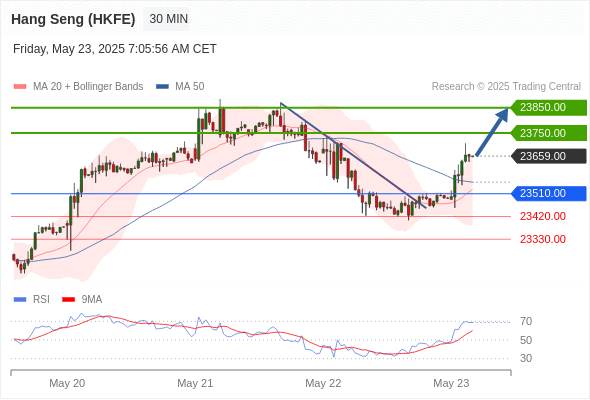Click the MA 50 blue legend swatch
This screenshot has width=590, height=400.
tap(162, 87)
